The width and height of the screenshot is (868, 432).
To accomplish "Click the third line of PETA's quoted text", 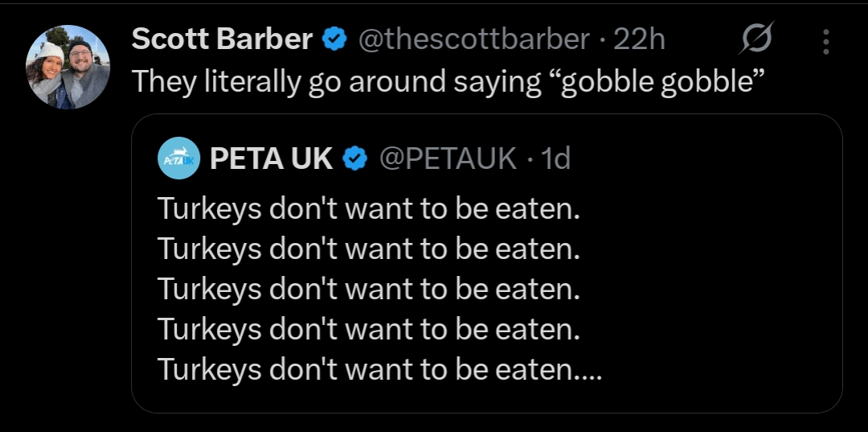I will (x=368, y=289).
